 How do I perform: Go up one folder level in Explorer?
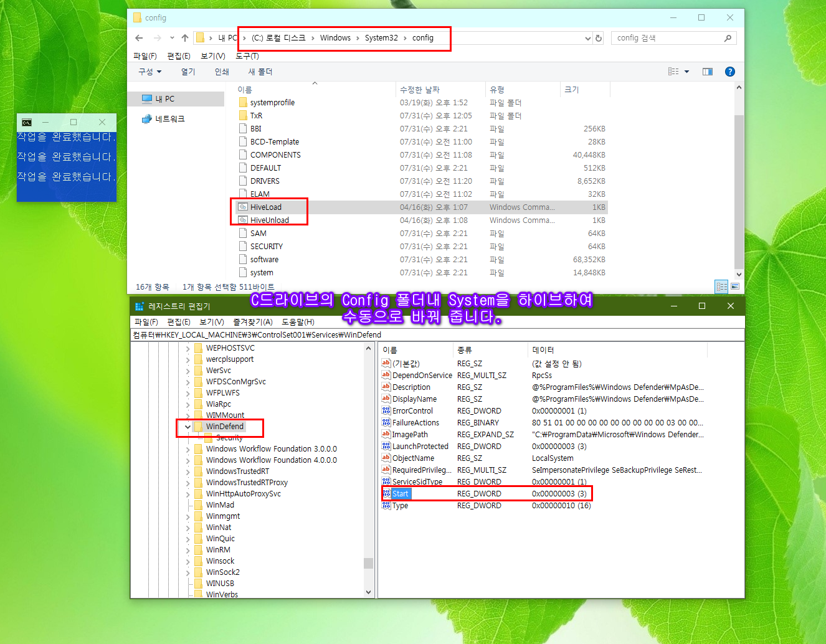184,38
